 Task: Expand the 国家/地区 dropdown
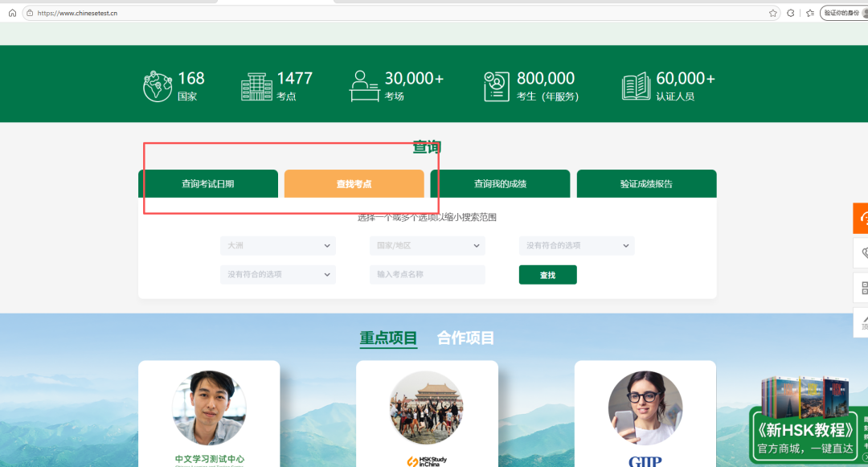[x=428, y=246]
